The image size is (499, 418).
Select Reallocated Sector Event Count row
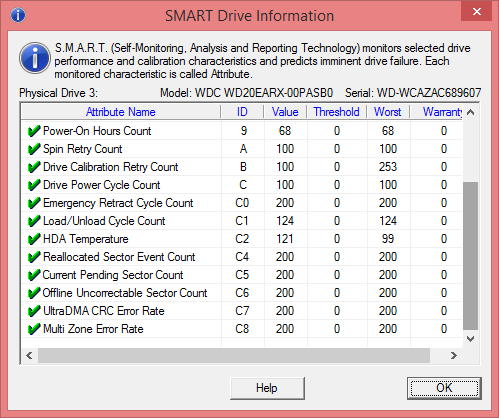tap(242, 257)
